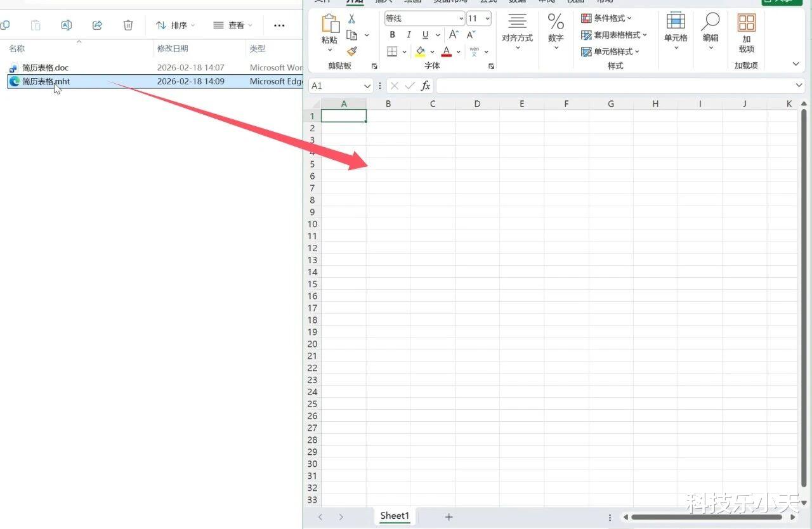The height and width of the screenshot is (529, 812).
Task: Click the Delete trash icon in Explorer
Action: pos(128,25)
